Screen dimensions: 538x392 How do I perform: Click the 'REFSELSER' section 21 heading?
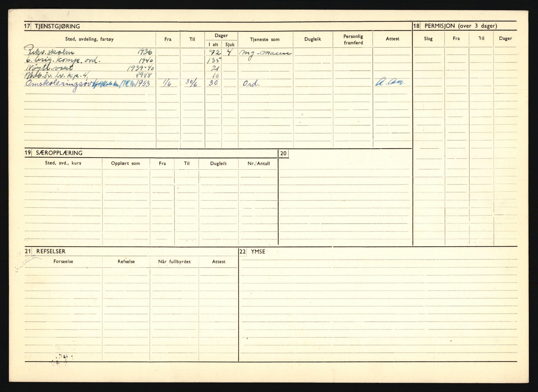(51, 251)
